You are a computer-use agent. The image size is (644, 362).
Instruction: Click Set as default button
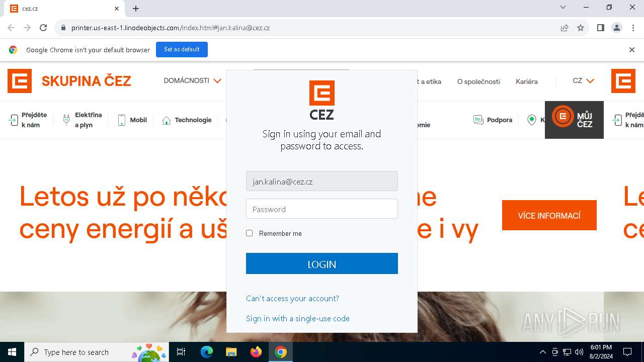point(182,49)
